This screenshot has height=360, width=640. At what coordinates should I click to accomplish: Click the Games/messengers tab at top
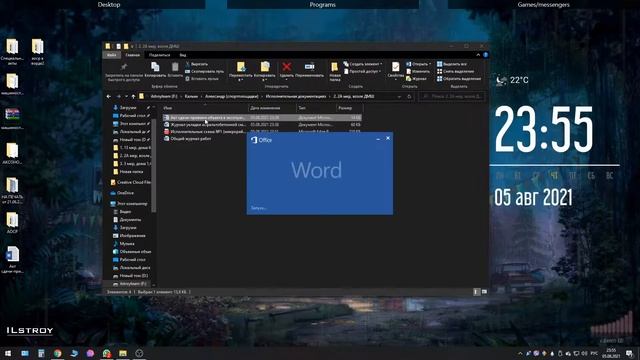coord(543,4)
